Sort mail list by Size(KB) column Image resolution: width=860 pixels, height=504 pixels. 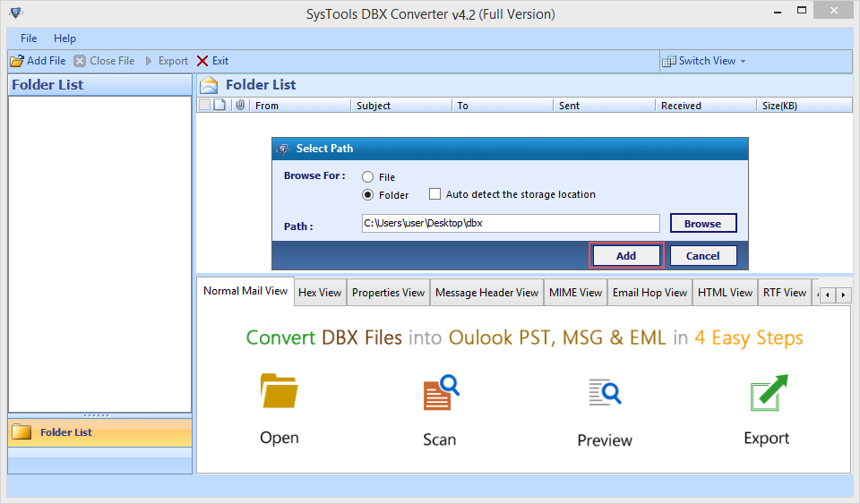804,105
